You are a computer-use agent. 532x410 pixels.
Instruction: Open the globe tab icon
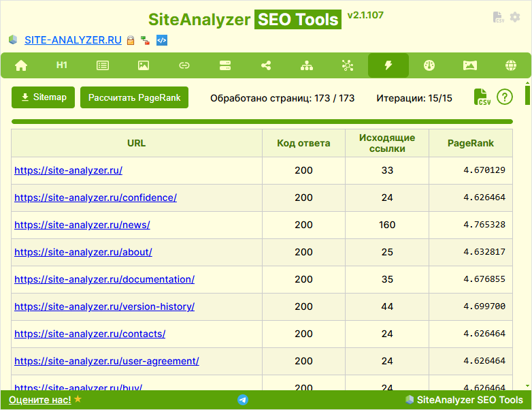coord(511,65)
